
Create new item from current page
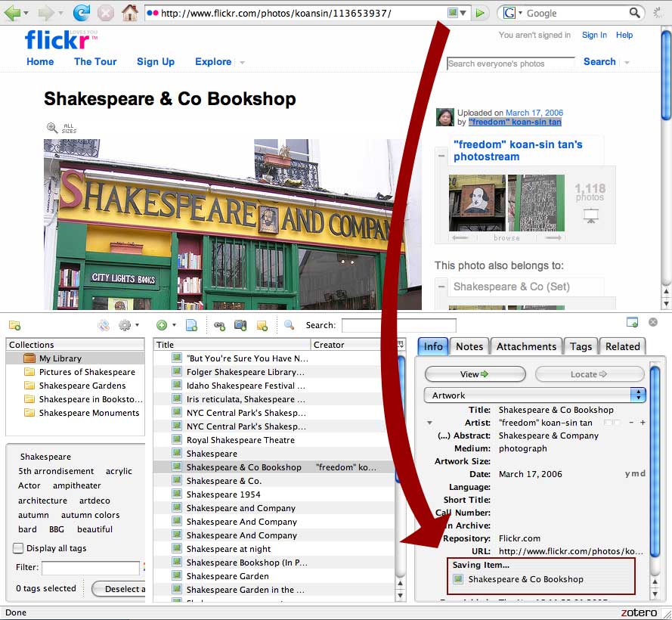pyautogui.click(x=191, y=325)
